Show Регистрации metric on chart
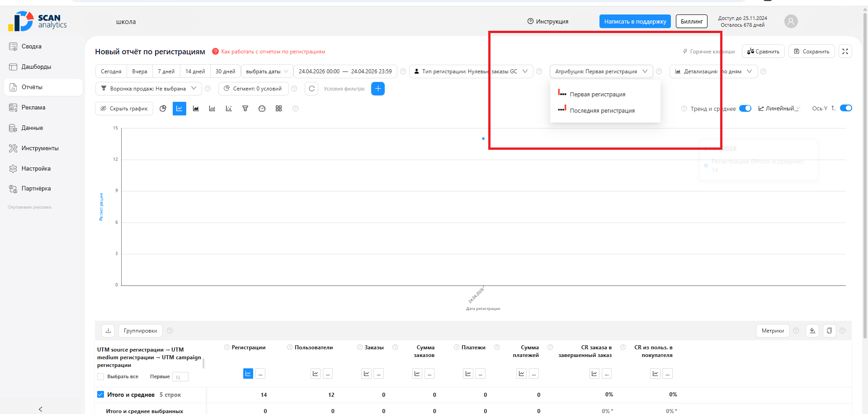The width and height of the screenshot is (868, 414). [x=248, y=374]
